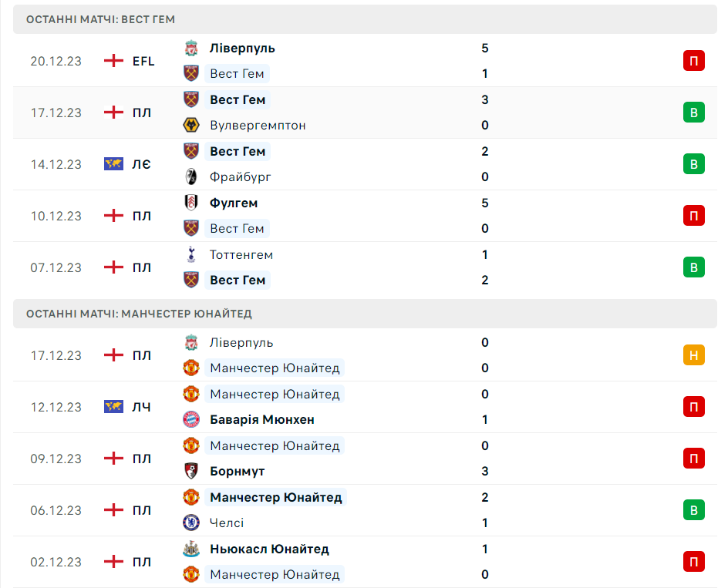Select the Останні матчі: Вест Гем header
The image size is (728, 588).
[x=100, y=19]
